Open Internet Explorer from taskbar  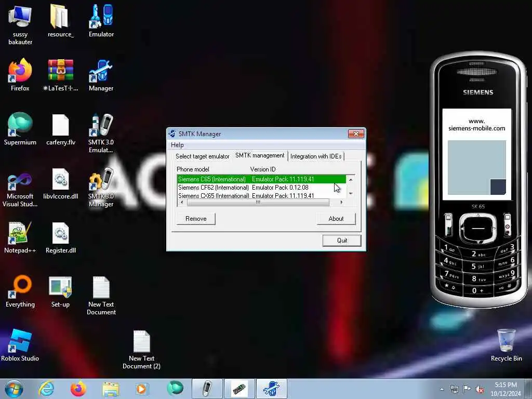[46, 389]
